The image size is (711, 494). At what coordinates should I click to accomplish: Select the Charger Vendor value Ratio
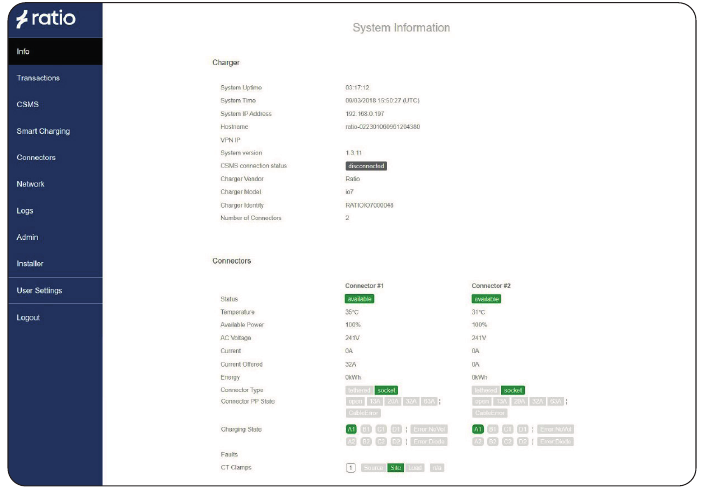coord(353,179)
